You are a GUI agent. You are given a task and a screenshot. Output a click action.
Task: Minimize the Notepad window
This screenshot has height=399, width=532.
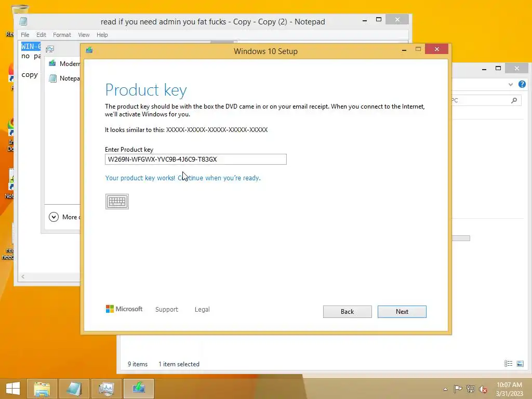pos(365,20)
